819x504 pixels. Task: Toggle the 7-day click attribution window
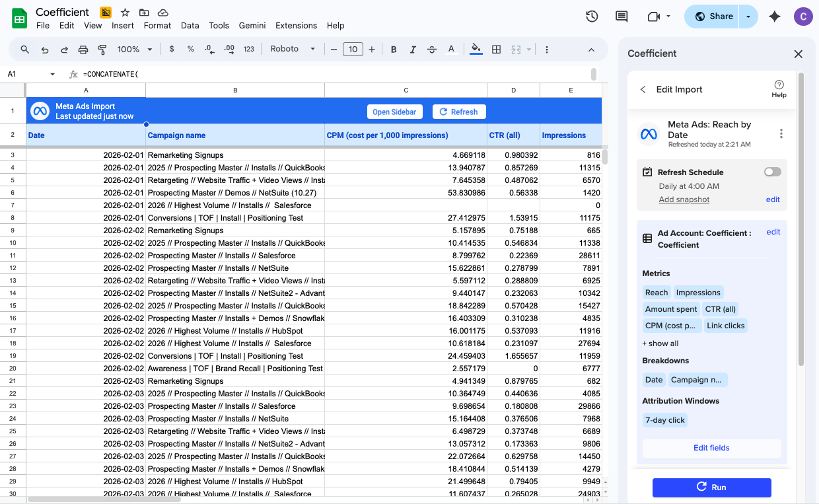pyautogui.click(x=664, y=419)
